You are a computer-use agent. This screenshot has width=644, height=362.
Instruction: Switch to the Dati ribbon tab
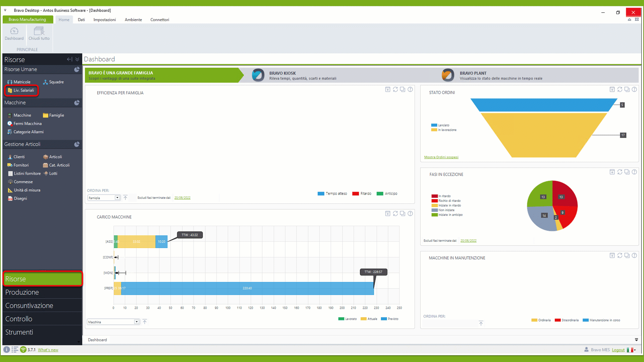tap(81, 20)
